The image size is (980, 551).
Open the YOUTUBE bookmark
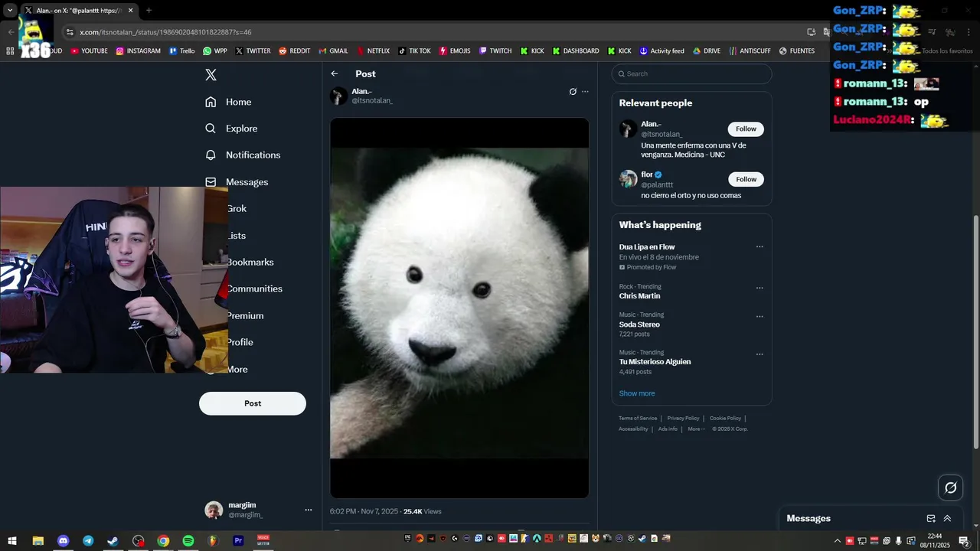(x=89, y=51)
